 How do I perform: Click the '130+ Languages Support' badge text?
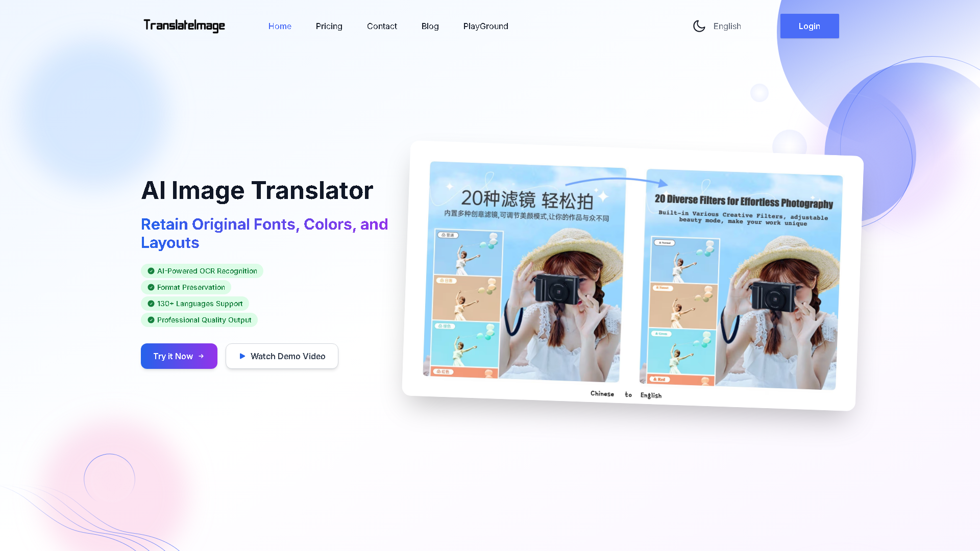coord(200,304)
